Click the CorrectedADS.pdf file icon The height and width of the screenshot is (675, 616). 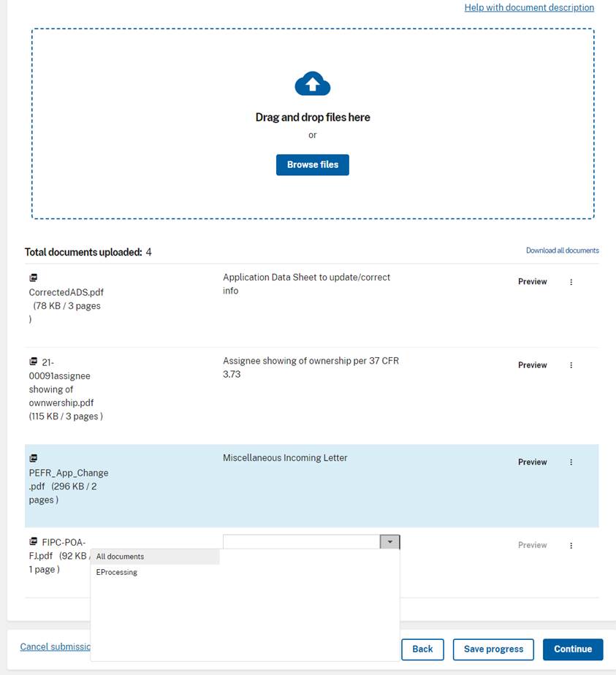(33, 278)
